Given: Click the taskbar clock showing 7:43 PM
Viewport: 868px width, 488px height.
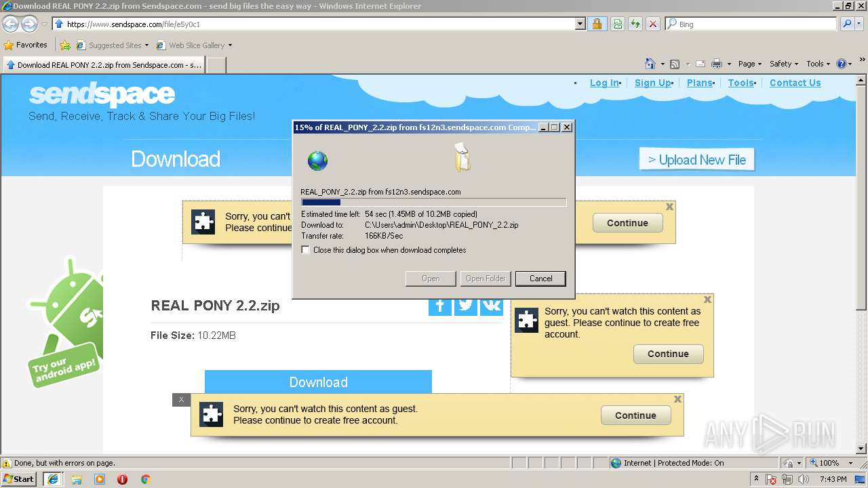Looking at the screenshot, I should point(833,479).
